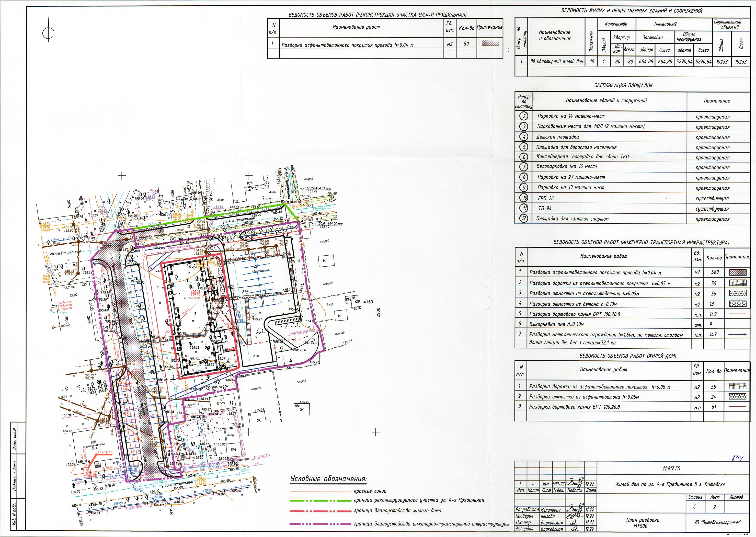Select circled number 11 for ТП-94
Viewport: 756px width, 537px height.
524,208
